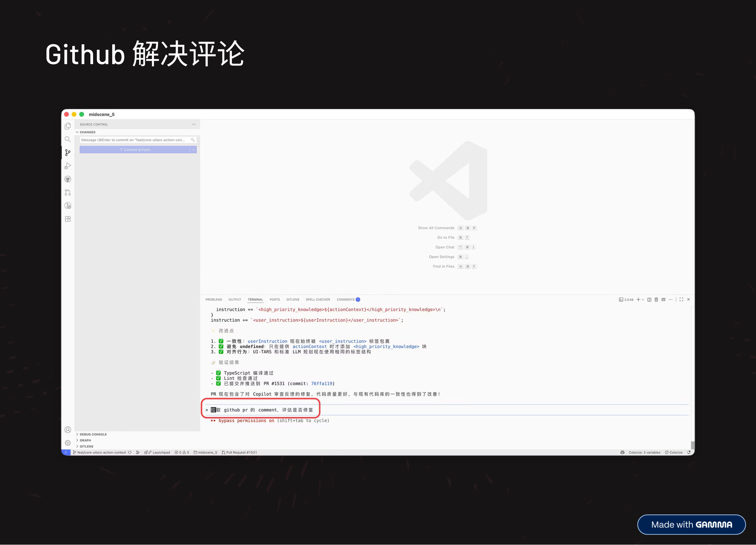Click Launchpad in the status bar
The width and height of the screenshot is (756, 545).
(x=157, y=453)
